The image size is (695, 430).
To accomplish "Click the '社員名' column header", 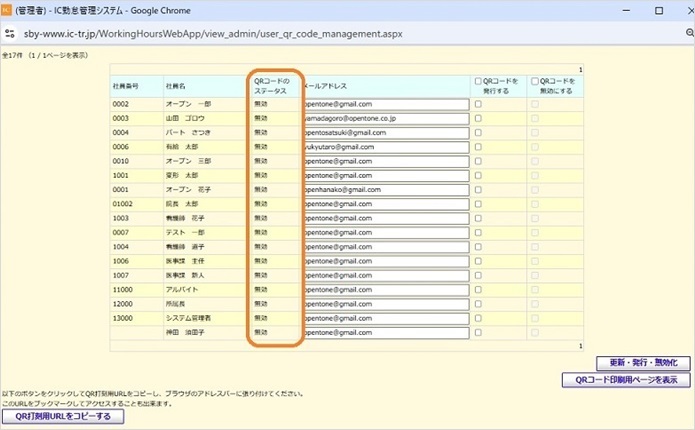I will (x=176, y=86).
